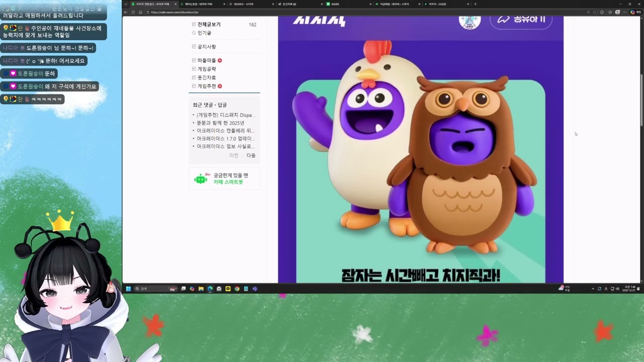Click the board icon beside 전체글보기

(194, 24)
